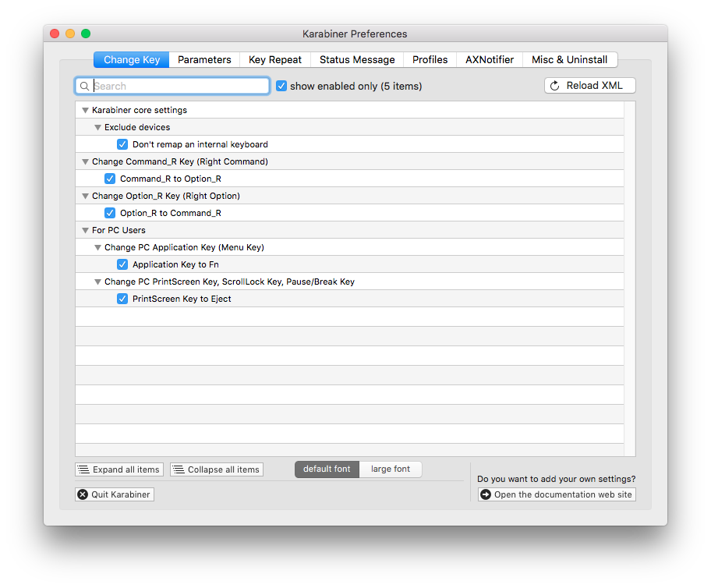The image size is (711, 588).
Task: Minimize the Karabiner Preferences window
Action: pyautogui.click(x=70, y=34)
